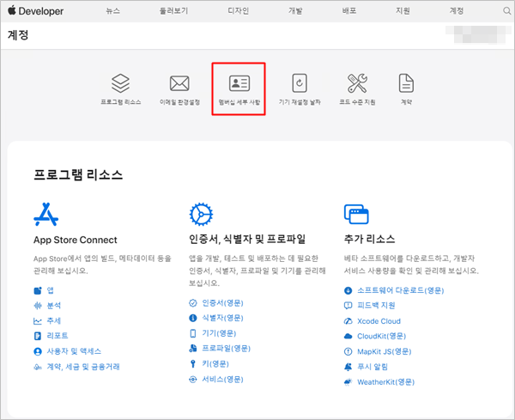
Task: Click the 앱 icon in App Store Connect list
Action: (38, 290)
